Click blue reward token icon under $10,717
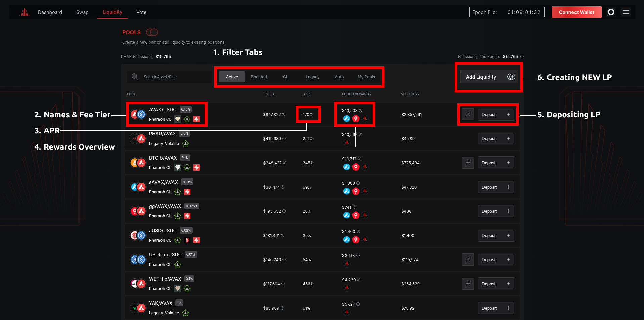This screenshot has width=644, height=320. tap(347, 167)
